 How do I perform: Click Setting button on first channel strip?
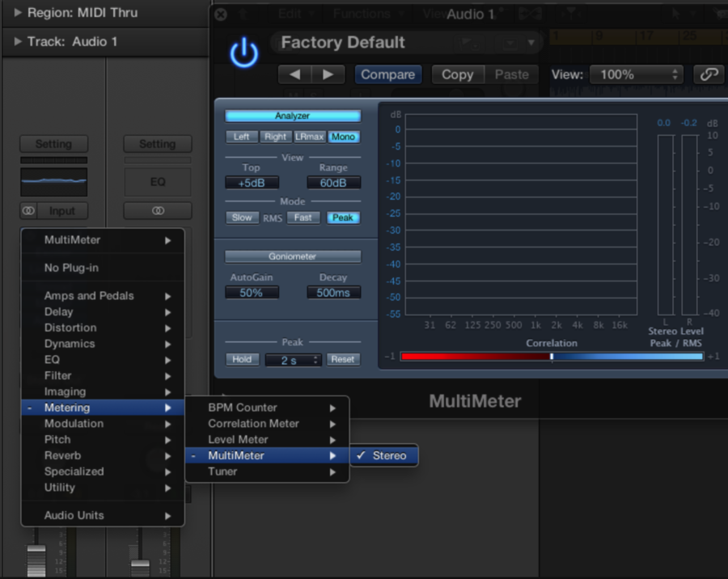(x=54, y=144)
